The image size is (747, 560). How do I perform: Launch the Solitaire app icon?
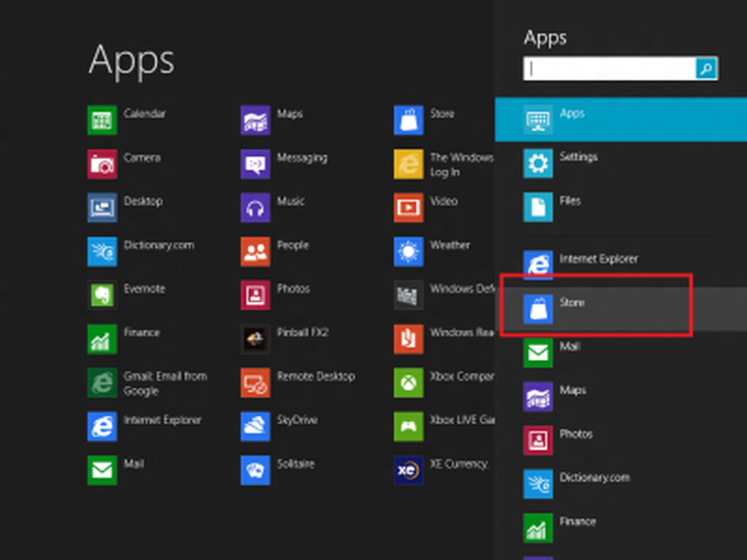point(255,470)
